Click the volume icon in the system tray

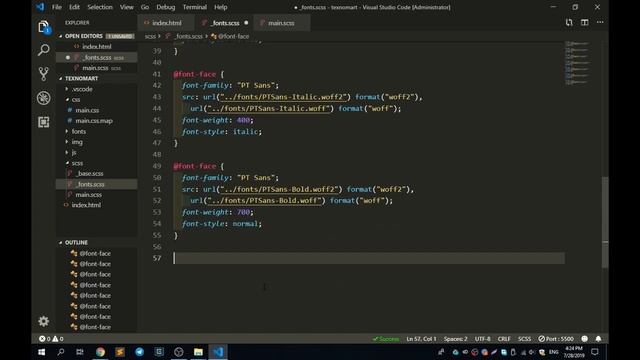click(532, 352)
